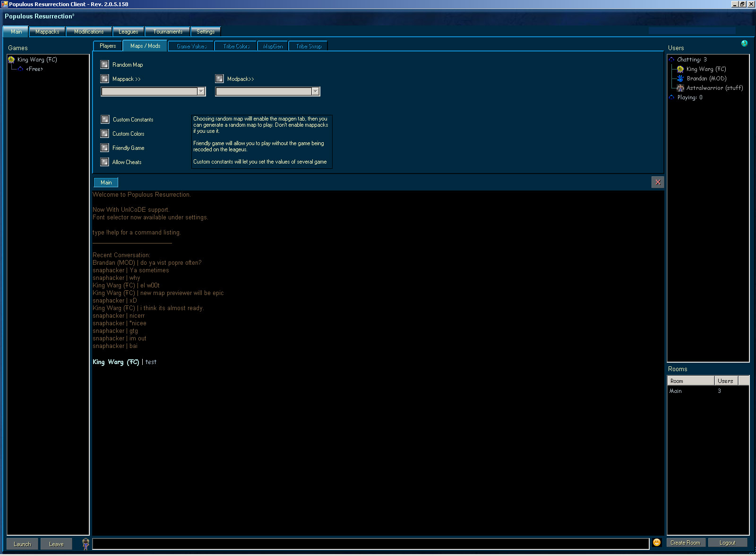Screen dimensions: 756x556
Task: Close the Main chat tab with red X
Action: (x=658, y=182)
